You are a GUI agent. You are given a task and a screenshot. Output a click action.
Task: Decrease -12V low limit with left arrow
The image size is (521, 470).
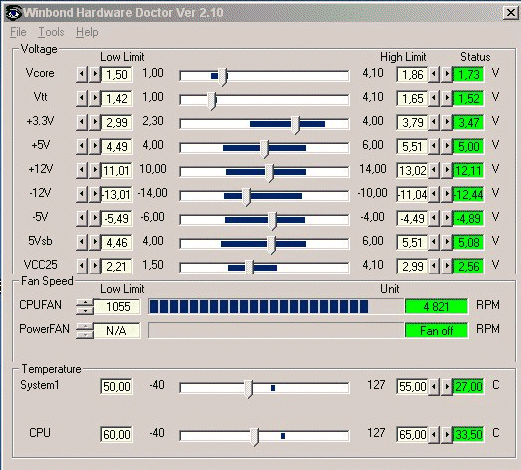(82, 194)
